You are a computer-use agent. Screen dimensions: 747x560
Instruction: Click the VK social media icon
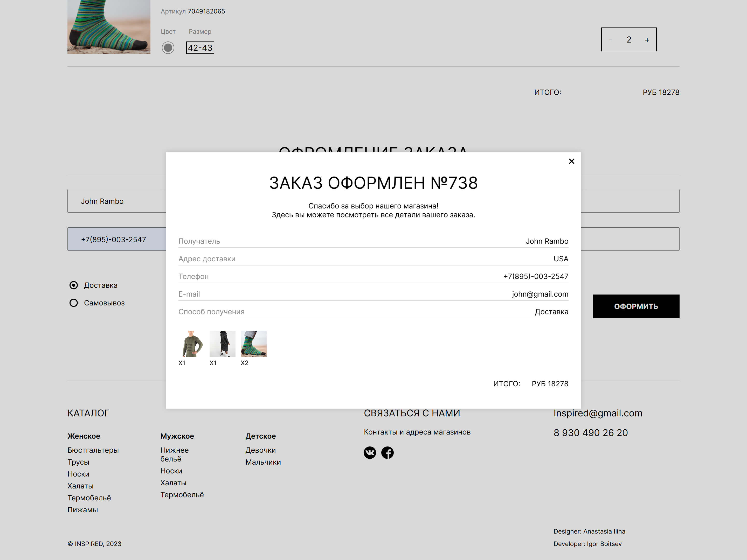(x=370, y=452)
